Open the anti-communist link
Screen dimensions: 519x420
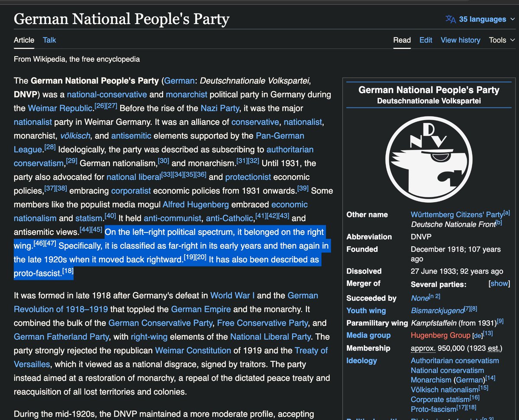point(173,218)
